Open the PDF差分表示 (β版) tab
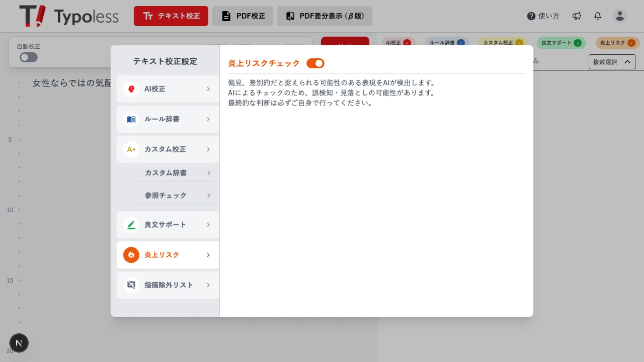Image resolution: width=644 pixels, height=362 pixels. [x=324, y=16]
